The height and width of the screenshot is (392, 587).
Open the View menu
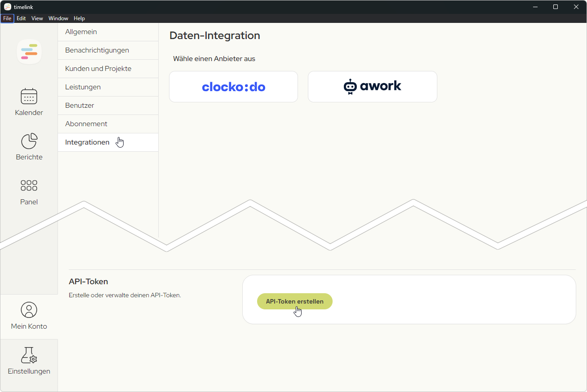tap(37, 18)
